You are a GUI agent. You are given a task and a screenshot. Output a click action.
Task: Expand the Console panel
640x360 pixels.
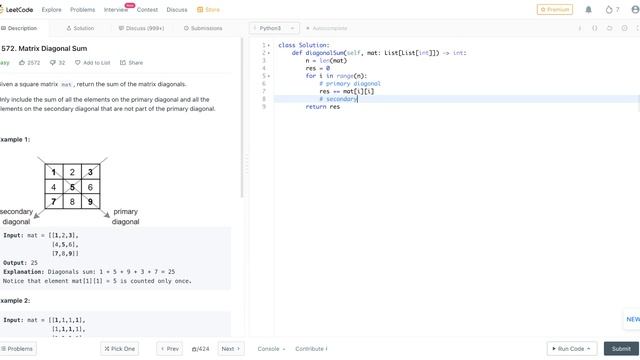tap(271, 349)
